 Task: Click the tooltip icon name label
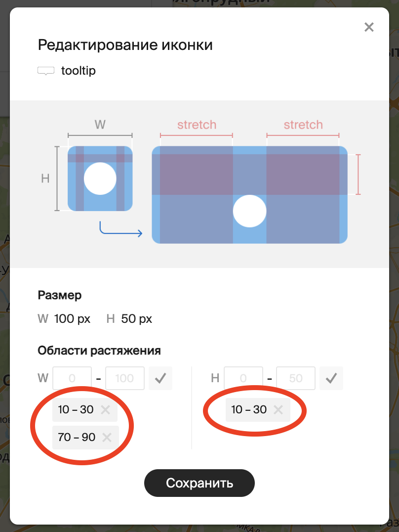79,71
